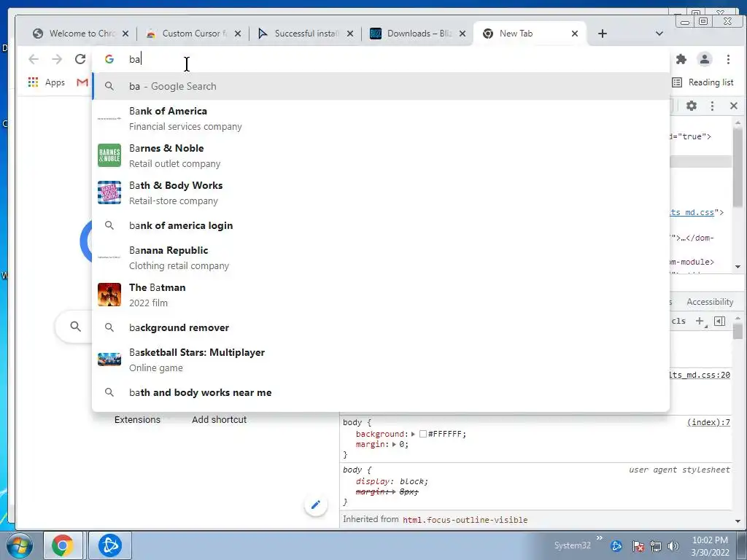This screenshot has height=560, width=747.
Task: Open the Gmail bookmark icon
Action: click(82, 82)
